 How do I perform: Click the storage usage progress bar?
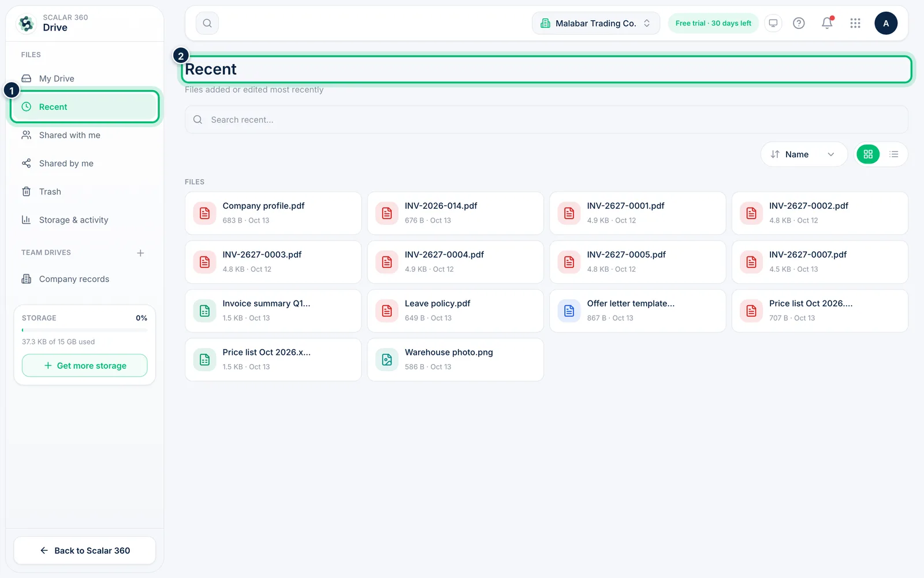pyautogui.click(x=84, y=330)
